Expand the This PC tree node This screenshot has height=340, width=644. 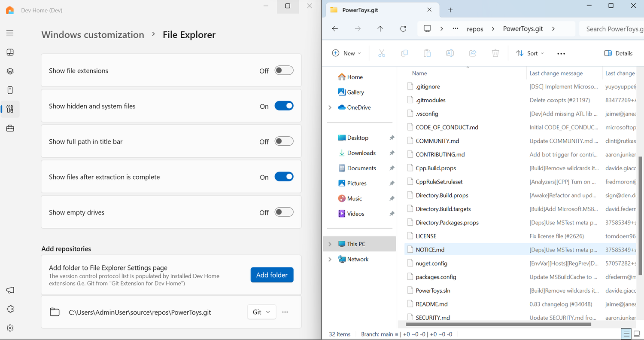tap(330, 244)
